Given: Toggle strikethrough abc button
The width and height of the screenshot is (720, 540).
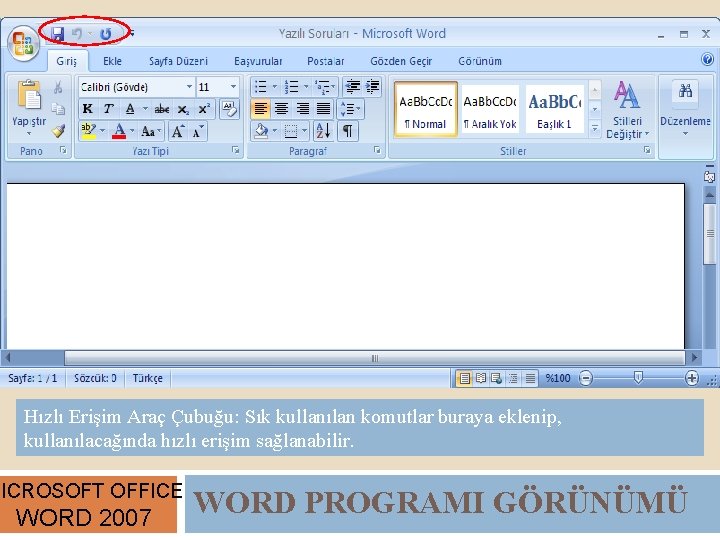Looking at the screenshot, I should pos(162,109).
